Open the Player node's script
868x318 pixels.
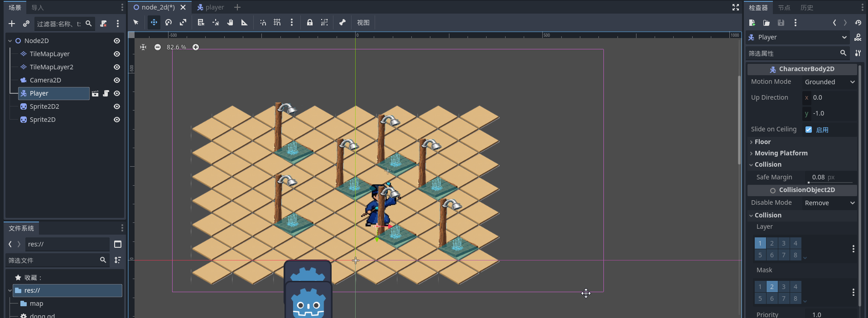coord(106,93)
